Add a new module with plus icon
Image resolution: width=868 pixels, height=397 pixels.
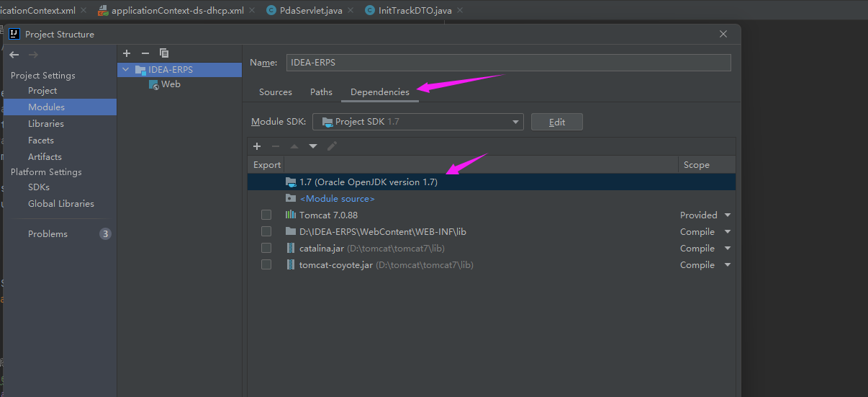pyautogui.click(x=127, y=53)
